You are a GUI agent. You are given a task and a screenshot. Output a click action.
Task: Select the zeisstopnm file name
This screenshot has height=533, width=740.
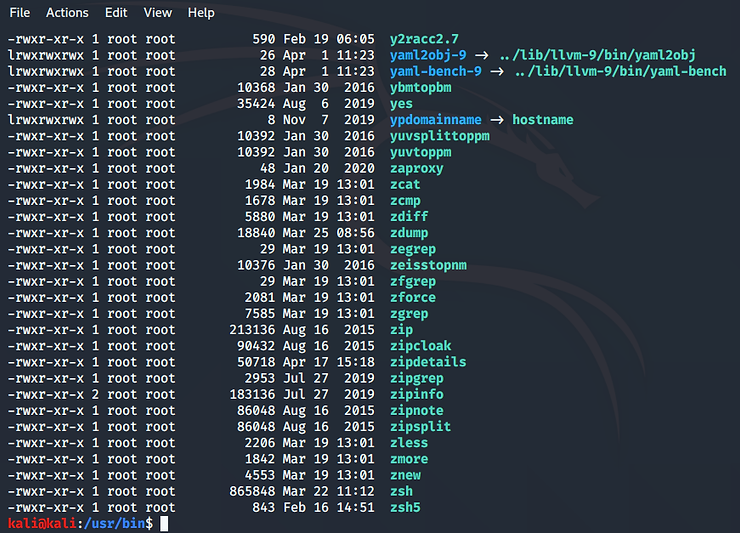pyautogui.click(x=428, y=265)
